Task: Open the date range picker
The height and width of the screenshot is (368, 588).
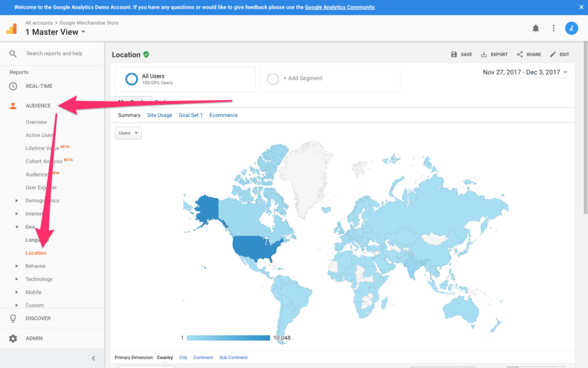Action: pyautogui.click(x=525, y=72)
